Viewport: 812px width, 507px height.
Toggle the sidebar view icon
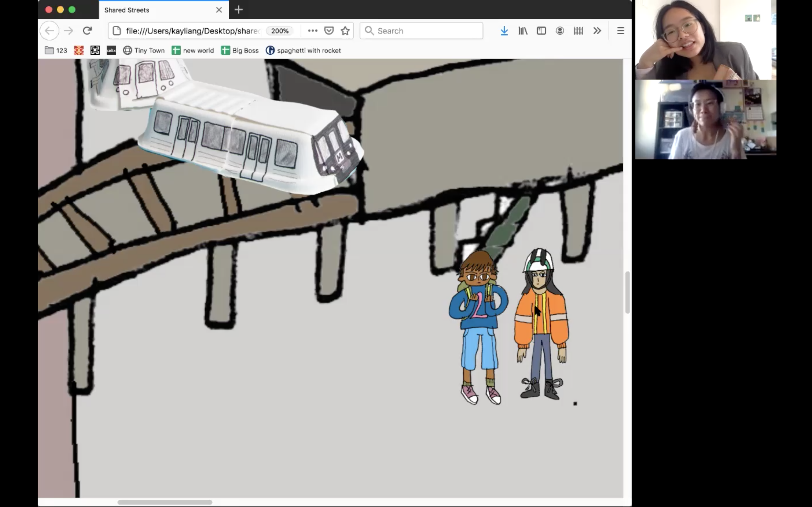[541, 31]
